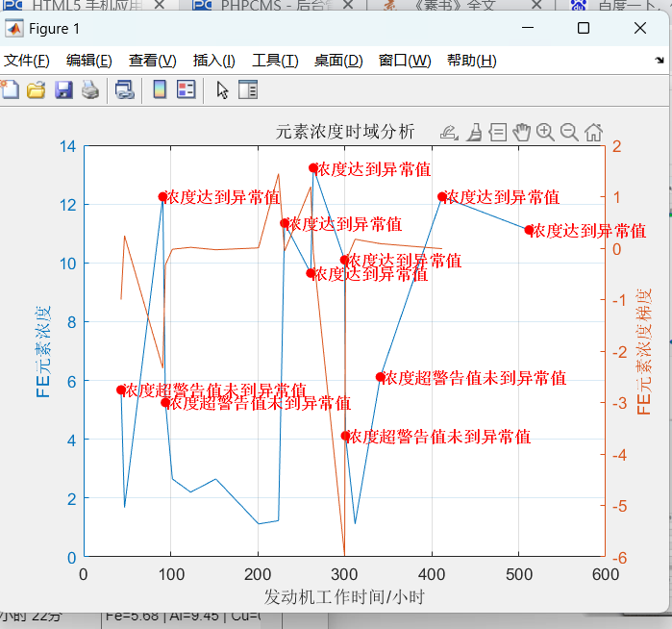Open the 工具(T) menu
This screenshot has height=629, width=672.
(x=275, y=61)
